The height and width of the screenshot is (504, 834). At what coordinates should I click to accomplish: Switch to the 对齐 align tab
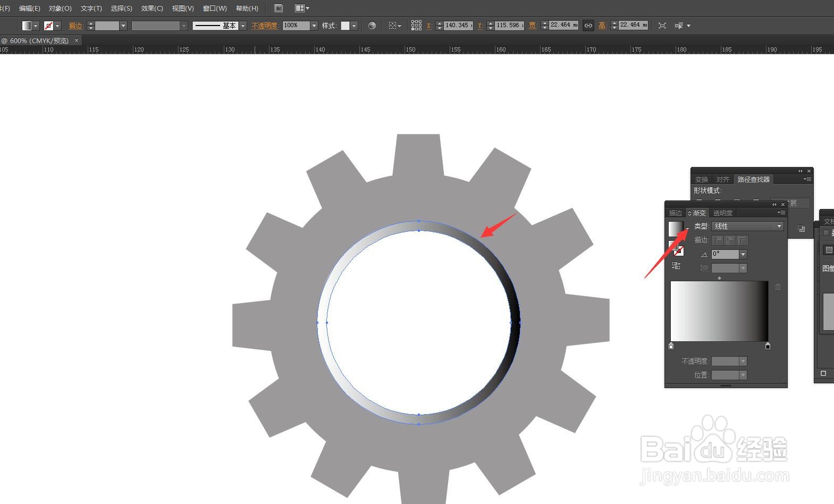(x=722, y=180)
